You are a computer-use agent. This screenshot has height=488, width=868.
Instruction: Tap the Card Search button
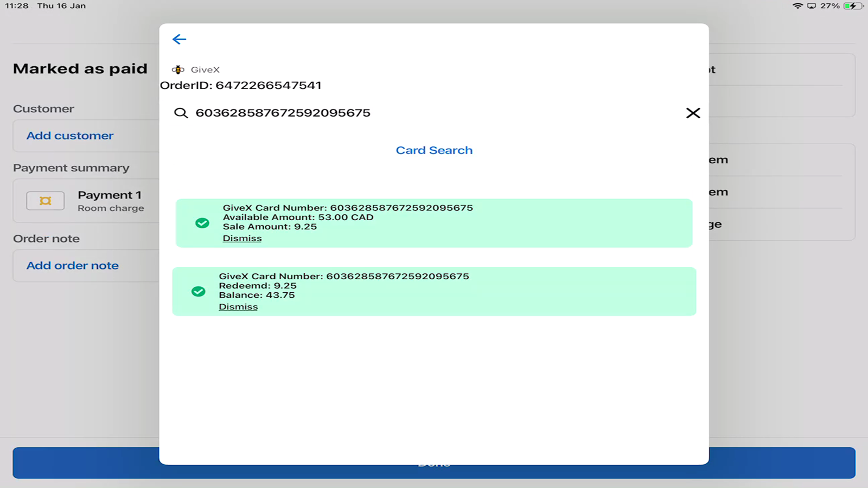pyautogui.click(x=434, y=150)
